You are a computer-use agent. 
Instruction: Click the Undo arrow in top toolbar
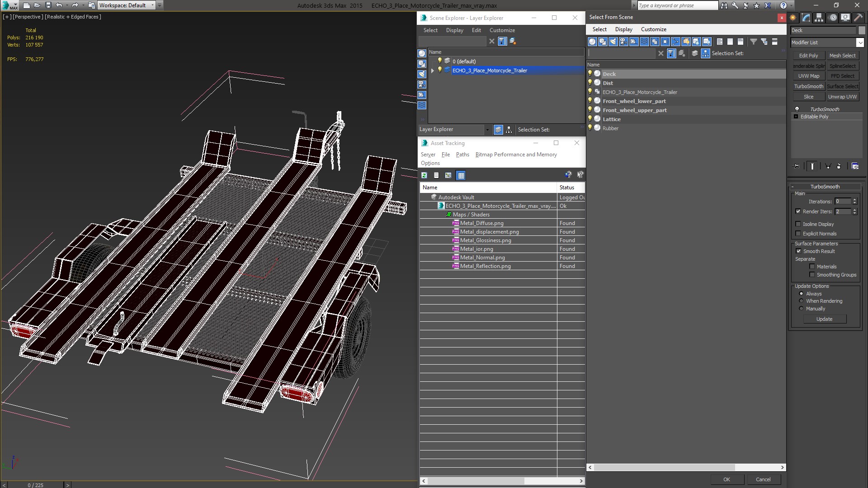pos(59,5)
